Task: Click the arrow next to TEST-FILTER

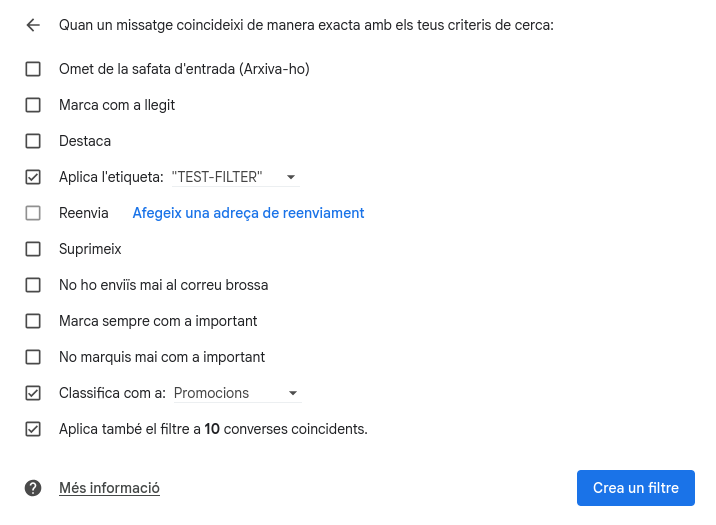Action: (x=290, y=177)
